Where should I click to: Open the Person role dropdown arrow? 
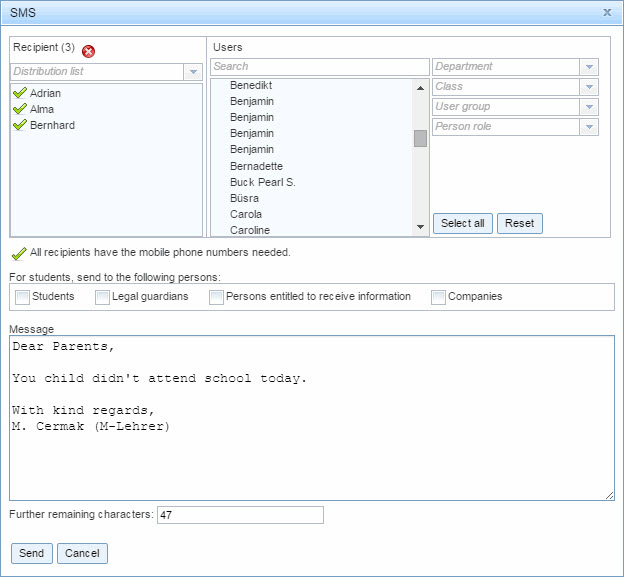tap(589, 127)
